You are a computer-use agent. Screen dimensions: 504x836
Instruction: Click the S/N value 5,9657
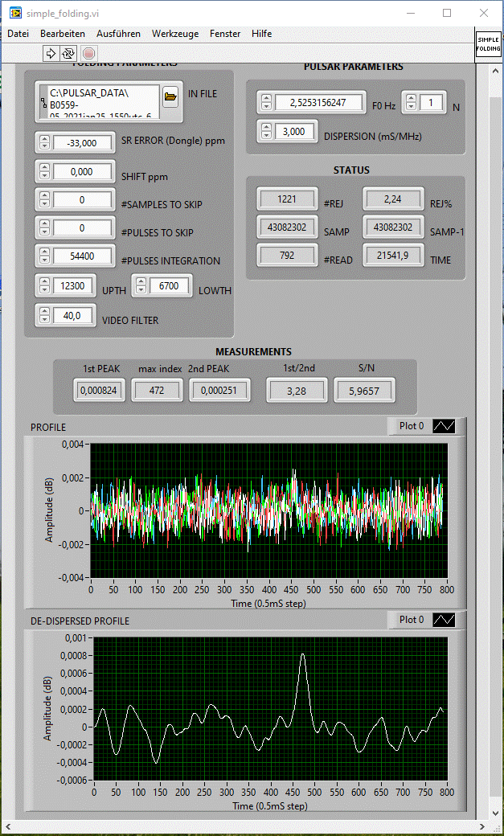click(x=364, y=391)
